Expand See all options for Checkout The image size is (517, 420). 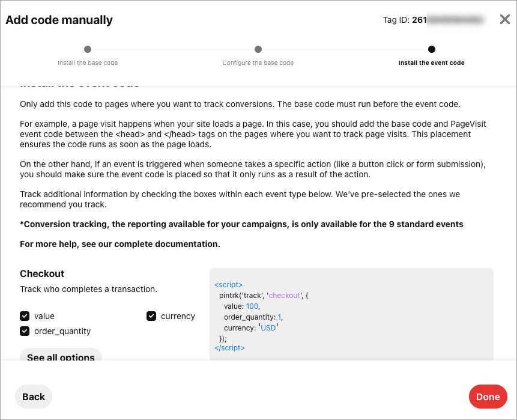61,357
